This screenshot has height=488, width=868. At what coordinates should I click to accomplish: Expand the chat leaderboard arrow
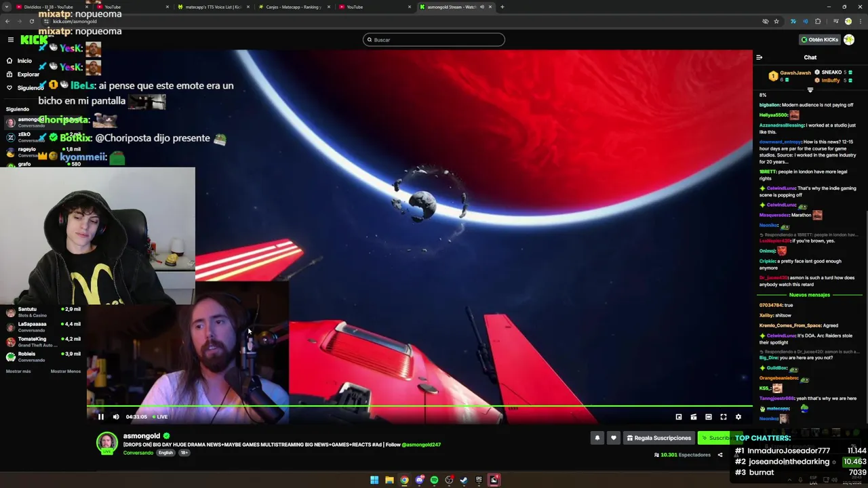click(810, 89)
